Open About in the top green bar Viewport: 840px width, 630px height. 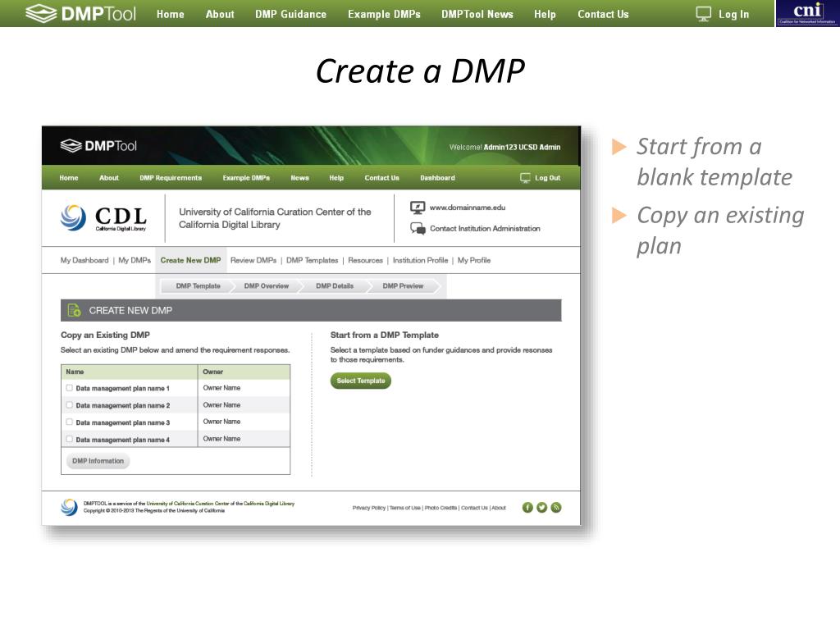click(220, 15)
